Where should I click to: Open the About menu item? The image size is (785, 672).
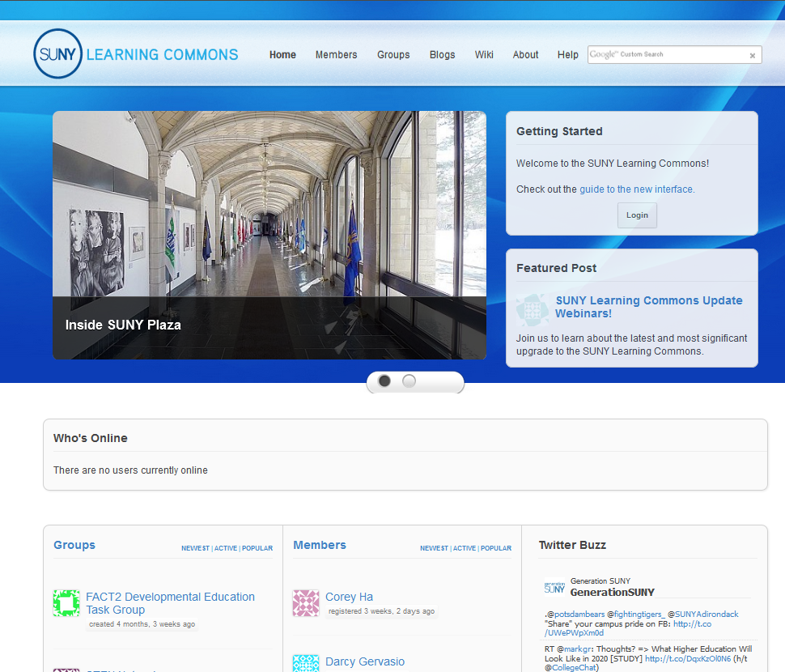click(x=525, y=54)
